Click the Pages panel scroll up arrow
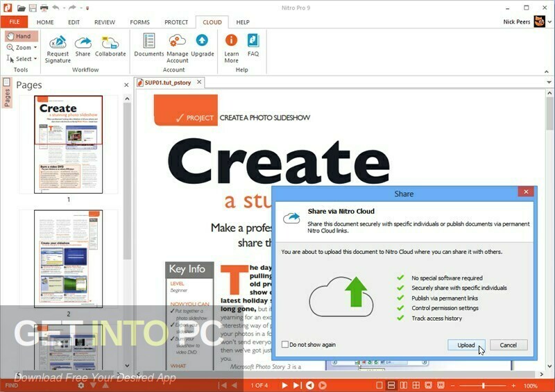Image resolution: width=555 pixels, height=392 pixels. point(127,99)
